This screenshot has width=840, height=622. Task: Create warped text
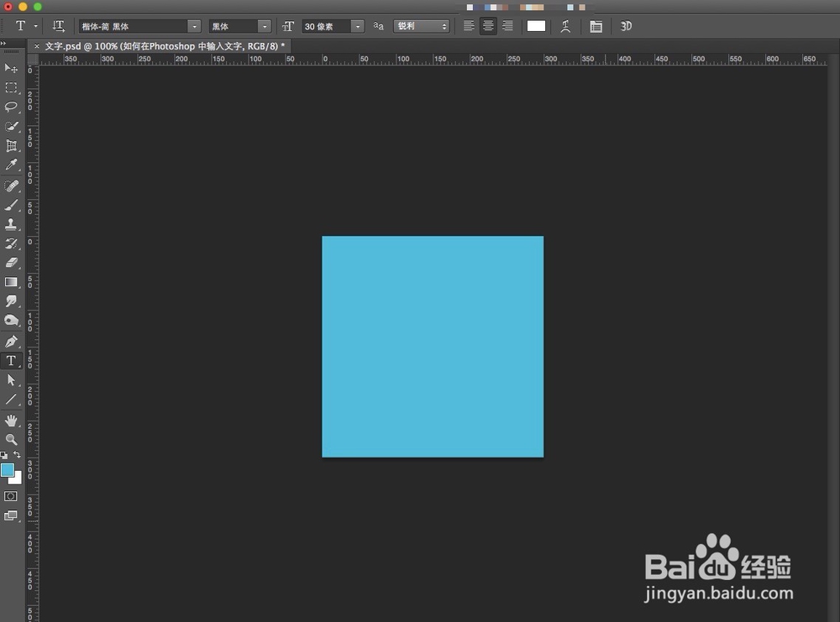point(565,26)
